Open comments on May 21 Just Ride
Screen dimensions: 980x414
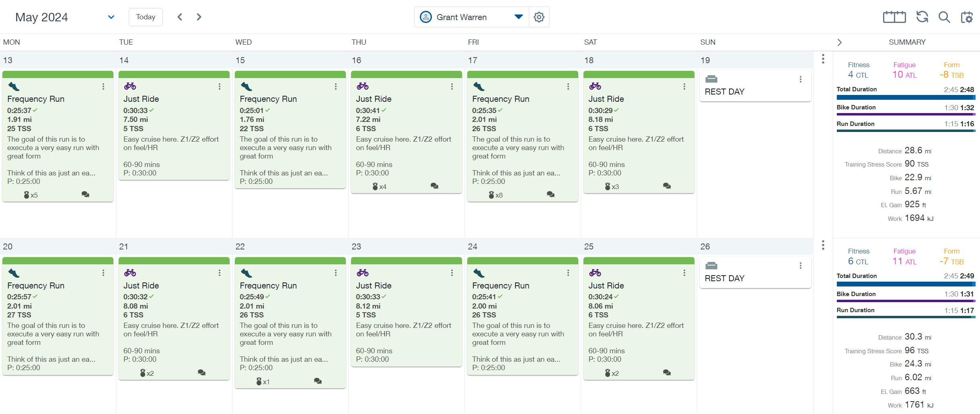coord(201,373)
